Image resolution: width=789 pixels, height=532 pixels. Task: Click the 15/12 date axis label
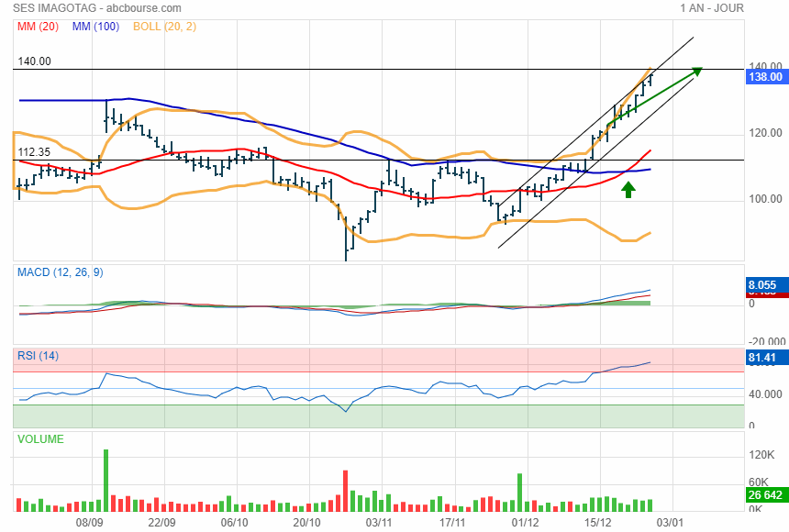(598, 523)
